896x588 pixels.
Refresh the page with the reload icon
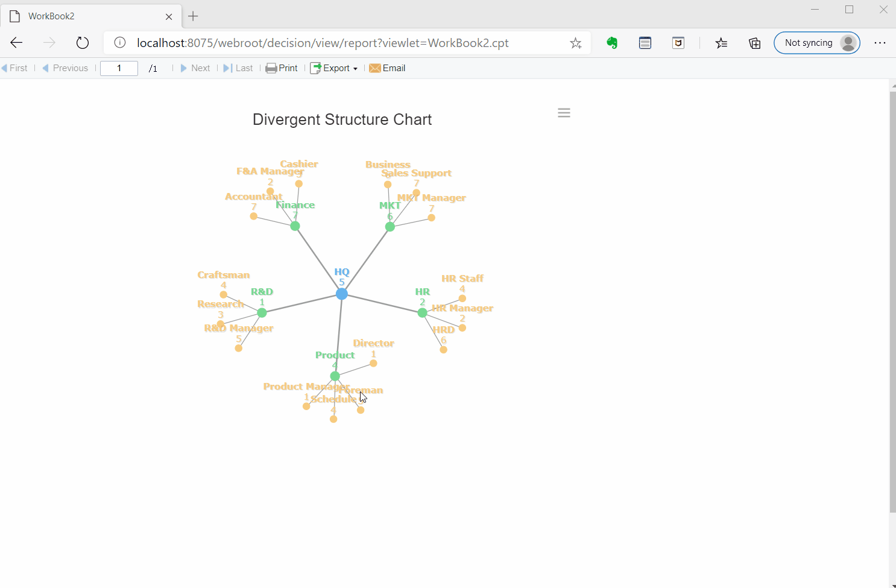(83, 43)
